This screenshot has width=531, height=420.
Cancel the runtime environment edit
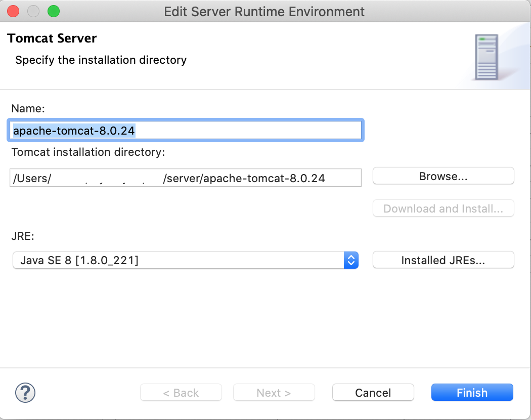coord(373,392)
